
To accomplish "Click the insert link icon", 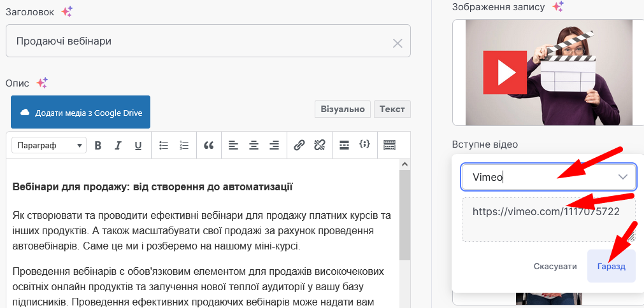I will (299, 145).
